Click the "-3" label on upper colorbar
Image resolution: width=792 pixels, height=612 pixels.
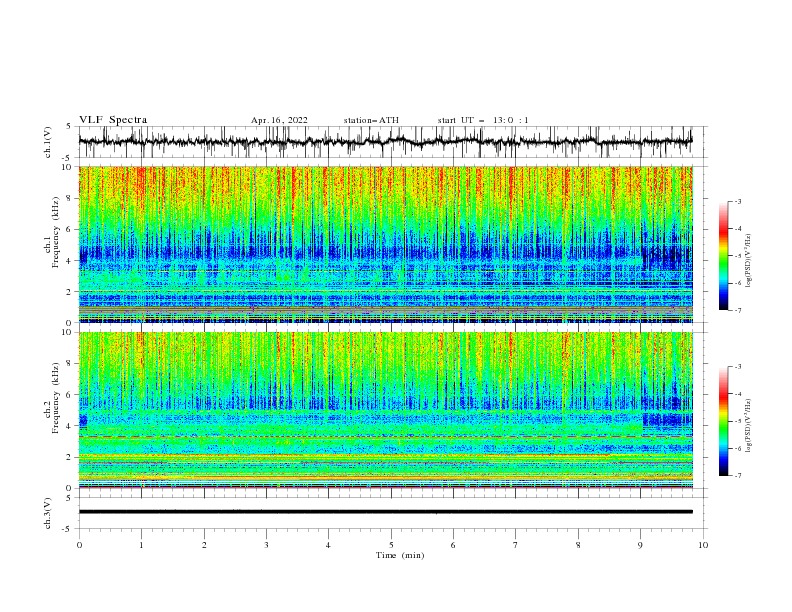(x=737, y=201)
